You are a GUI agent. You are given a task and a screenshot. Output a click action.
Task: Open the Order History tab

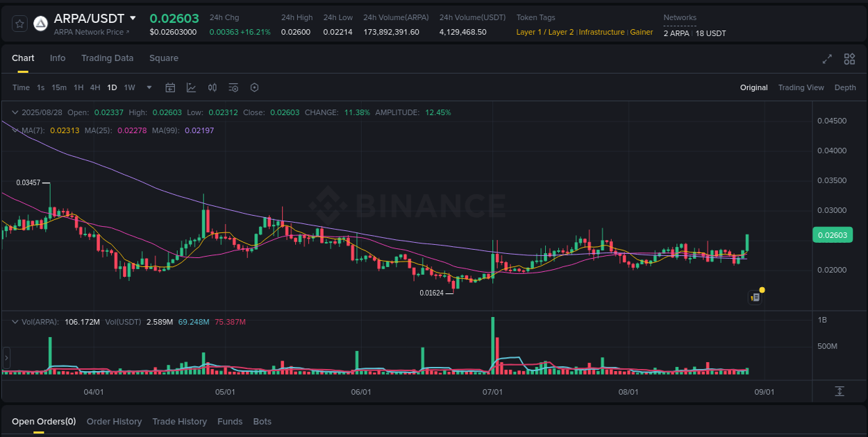114,421
